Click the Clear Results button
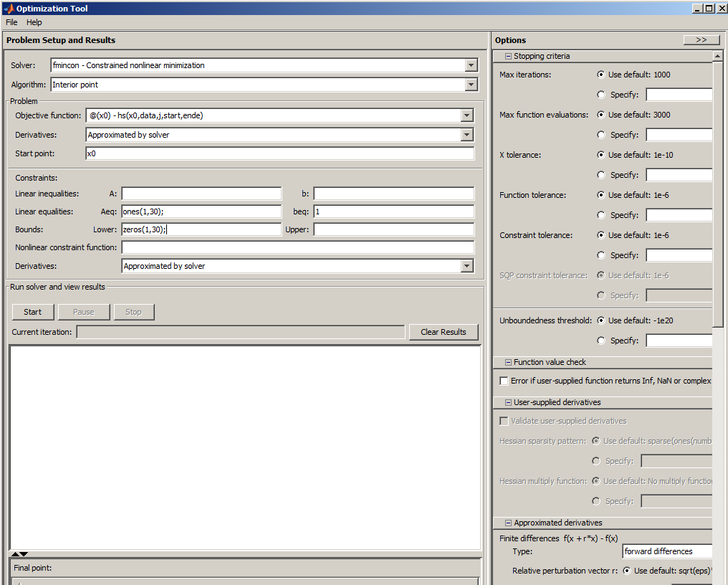Screen dimensions: 728x585 pyautogui.click(x=443, y=332)
